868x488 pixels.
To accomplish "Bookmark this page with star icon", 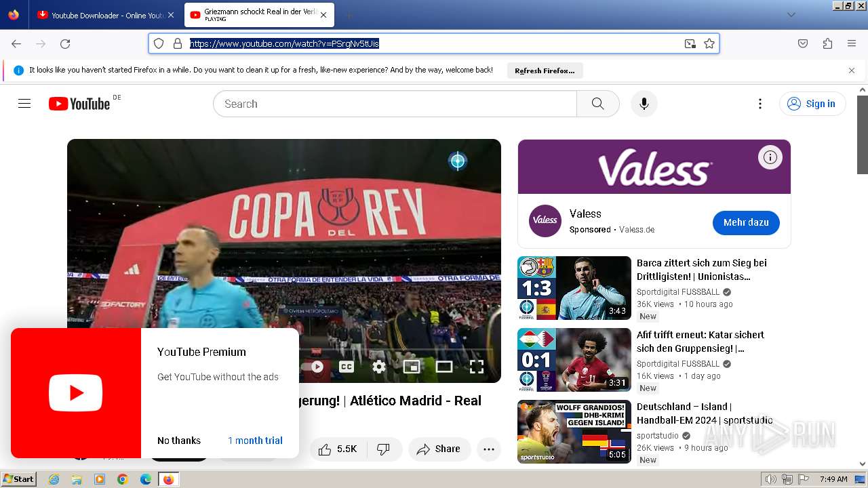I will (x=709, y=43).
